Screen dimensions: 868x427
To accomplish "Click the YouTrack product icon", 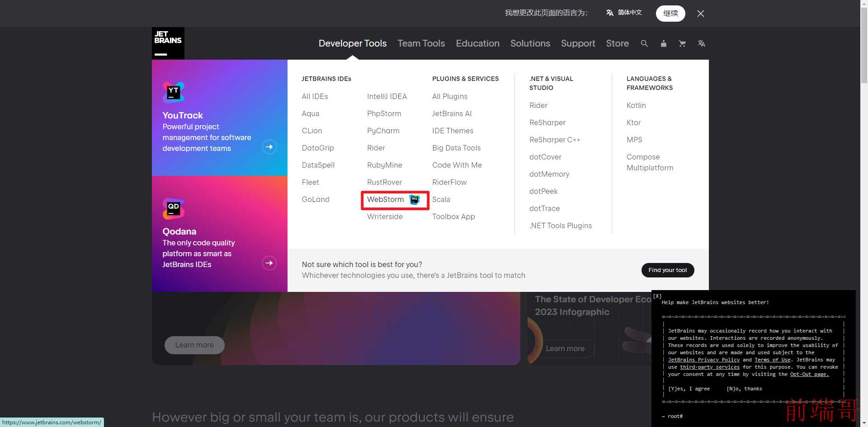I will pos(174,92).
